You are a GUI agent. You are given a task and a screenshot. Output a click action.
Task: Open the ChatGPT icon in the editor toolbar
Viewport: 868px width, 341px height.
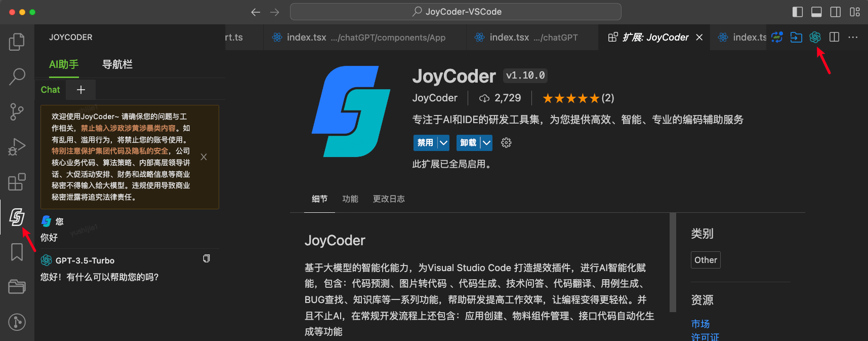[815, 37]
